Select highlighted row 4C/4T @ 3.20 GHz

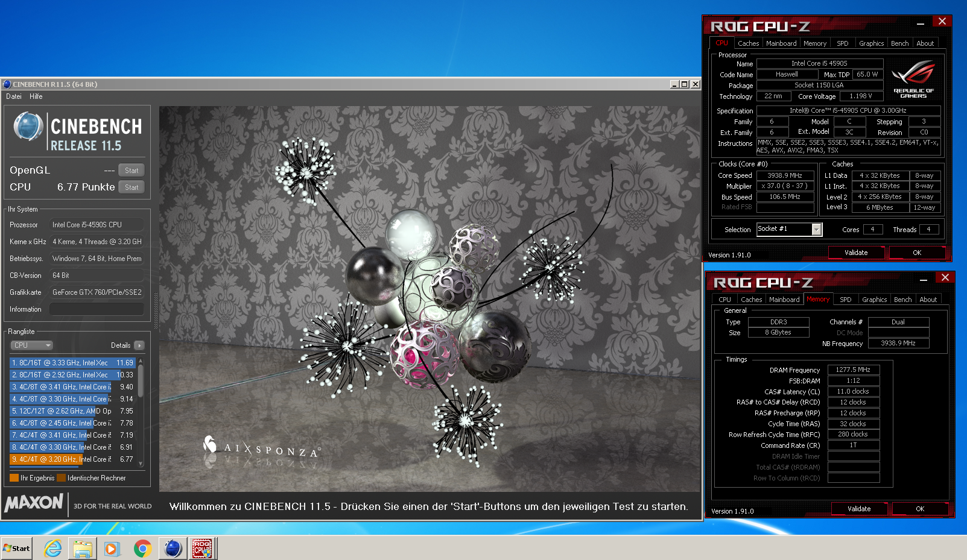(72, 459)
